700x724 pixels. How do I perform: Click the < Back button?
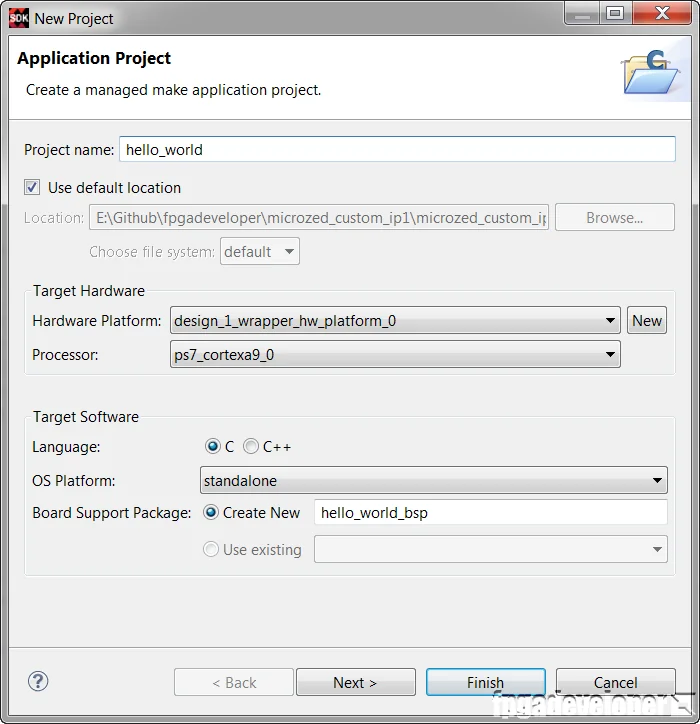[x=234, y=682]
